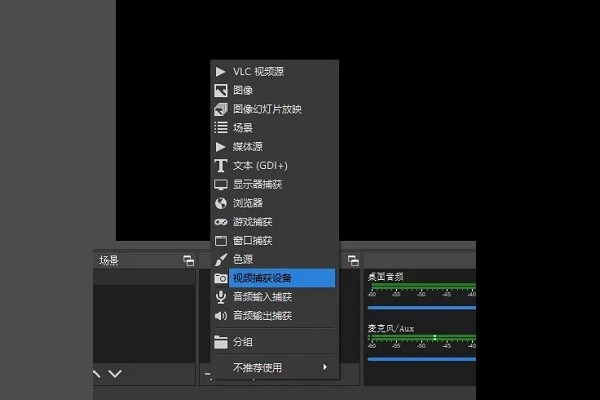Move scene down with the down arrow

pos(115,374)
